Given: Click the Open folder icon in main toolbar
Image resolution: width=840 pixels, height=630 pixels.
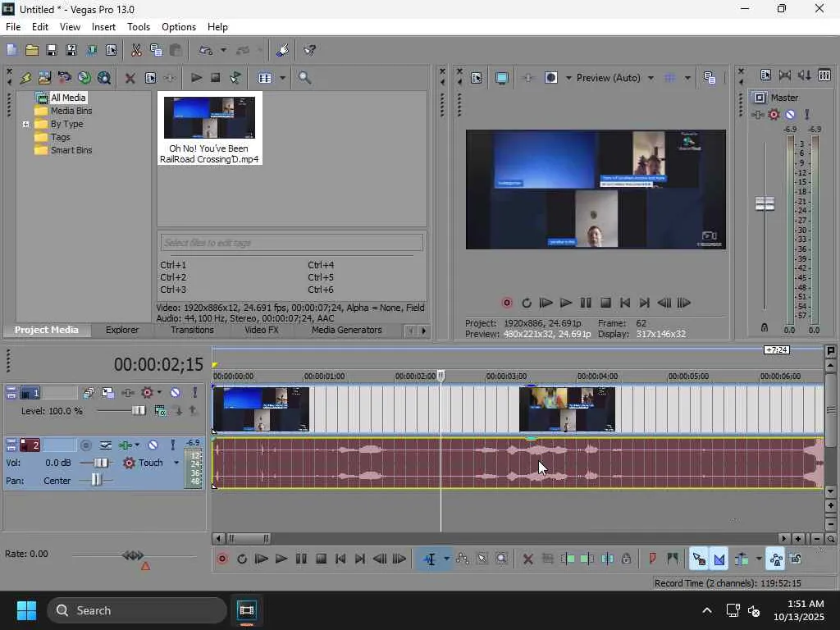Looking at the screenshot, I should [x=31, y=50].
